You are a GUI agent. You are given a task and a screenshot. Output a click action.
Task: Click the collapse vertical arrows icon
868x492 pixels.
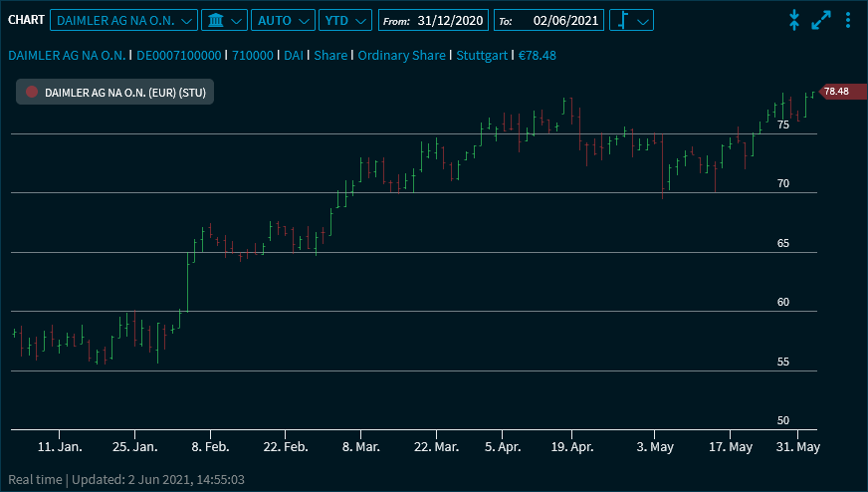point(794,20)
